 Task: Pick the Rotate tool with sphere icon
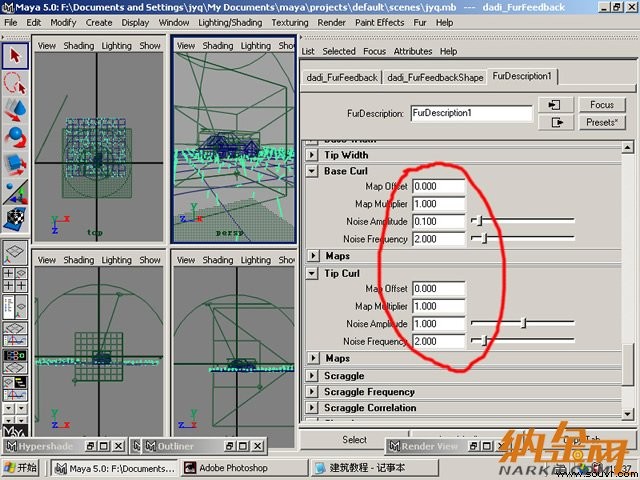tap(15, 137)
